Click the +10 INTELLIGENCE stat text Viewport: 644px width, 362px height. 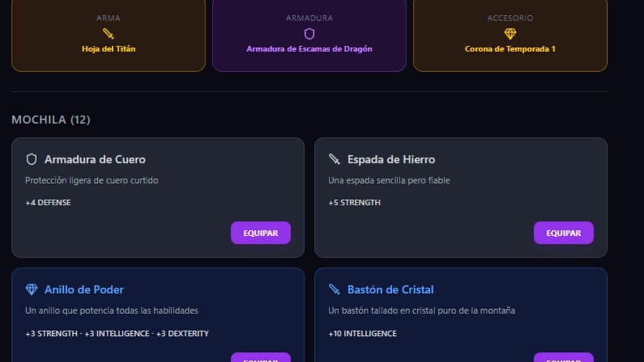pos(362,334)
